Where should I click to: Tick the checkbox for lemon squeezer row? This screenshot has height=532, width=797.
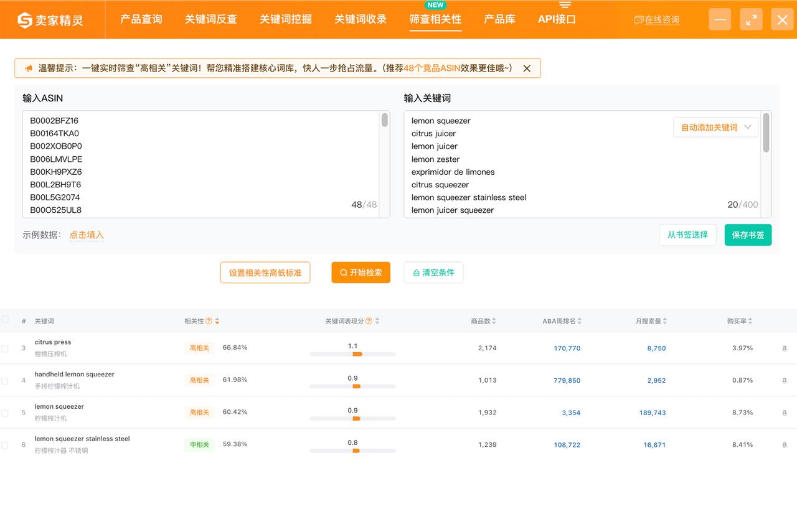tap(5, 413)
